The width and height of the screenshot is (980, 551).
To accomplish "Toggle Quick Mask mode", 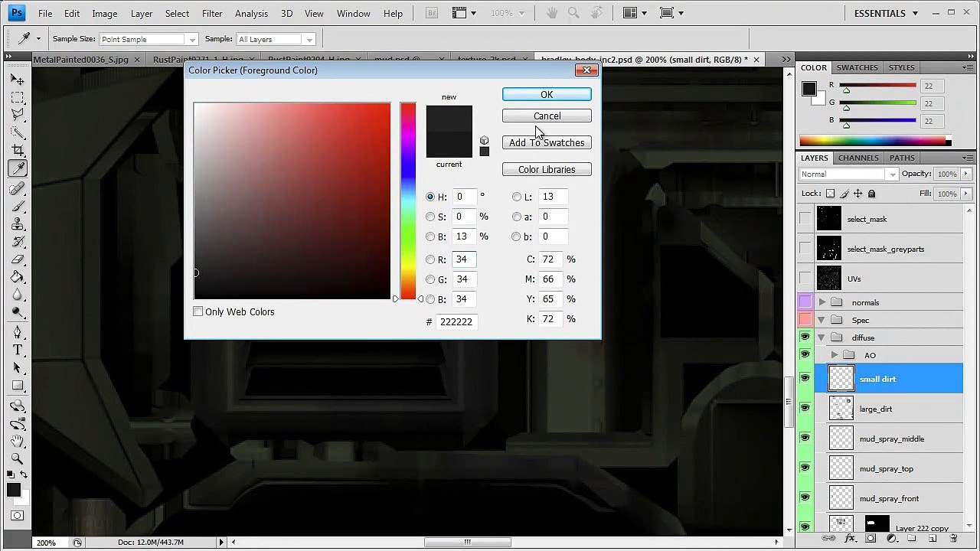I will [x=18, y=516].
